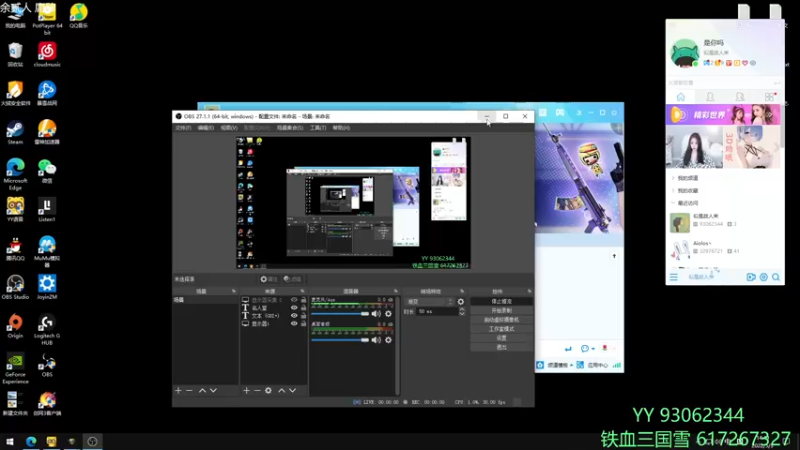Toggle lock on 文本 (GDI+) source
This screenshot has width=800, height=450.
[303, 315]
